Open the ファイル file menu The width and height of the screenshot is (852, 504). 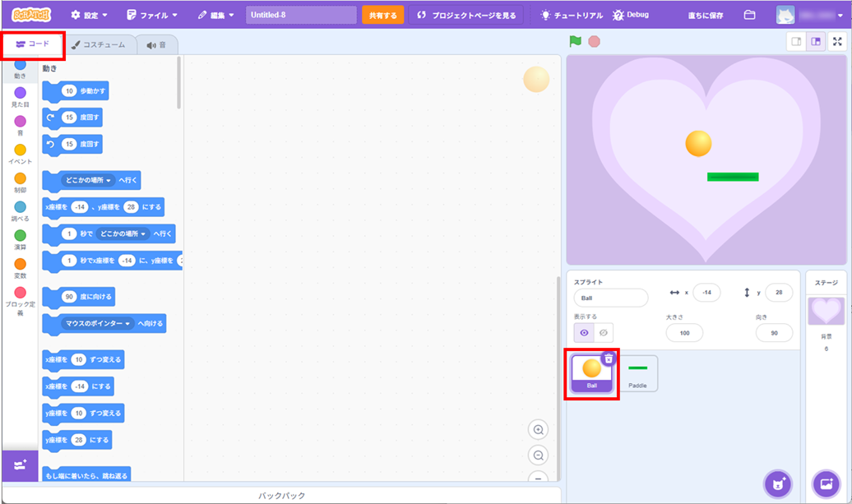click(x=152, y=15)
